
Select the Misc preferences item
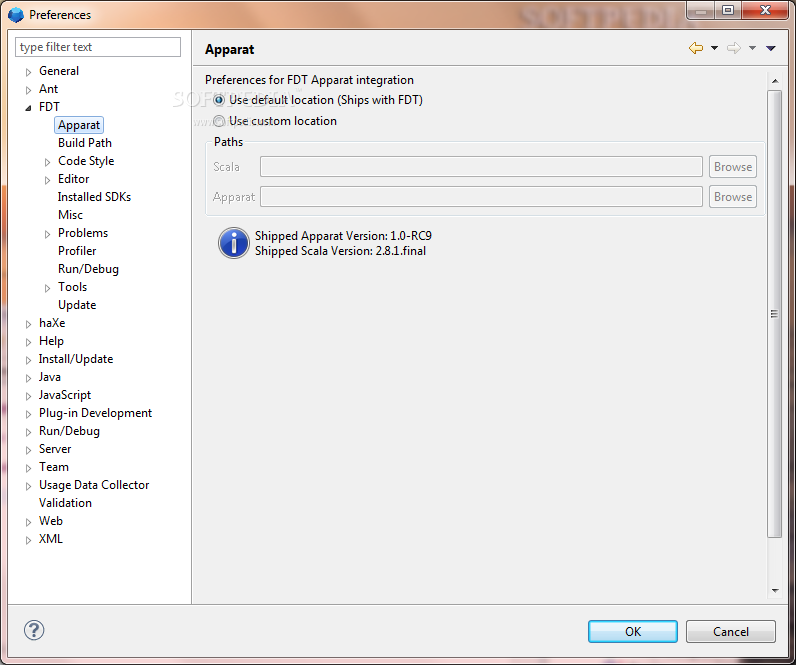70,215
